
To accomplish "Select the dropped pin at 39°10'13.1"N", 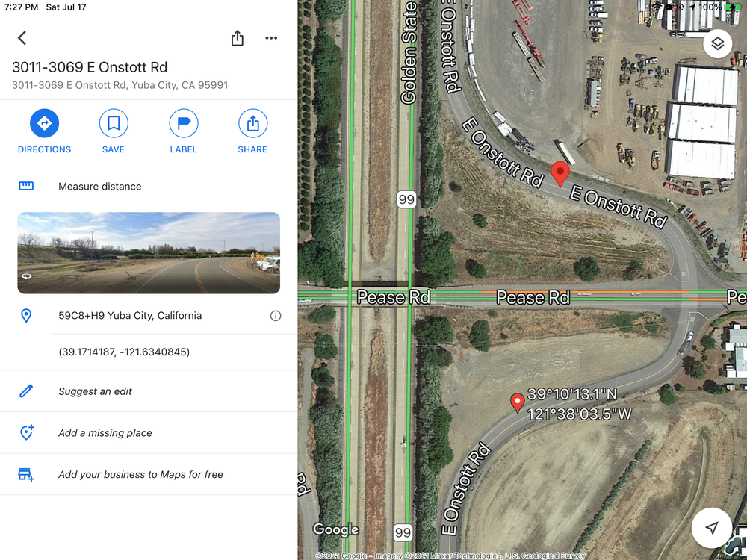I will [x=518, y=403].
